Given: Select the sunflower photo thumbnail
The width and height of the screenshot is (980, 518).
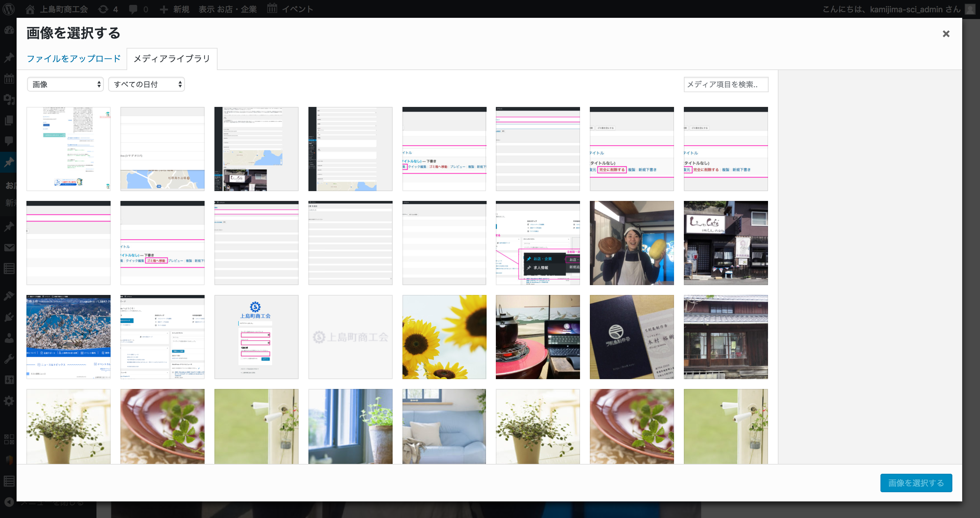Looking at the screenshot, I should (444, 337).
